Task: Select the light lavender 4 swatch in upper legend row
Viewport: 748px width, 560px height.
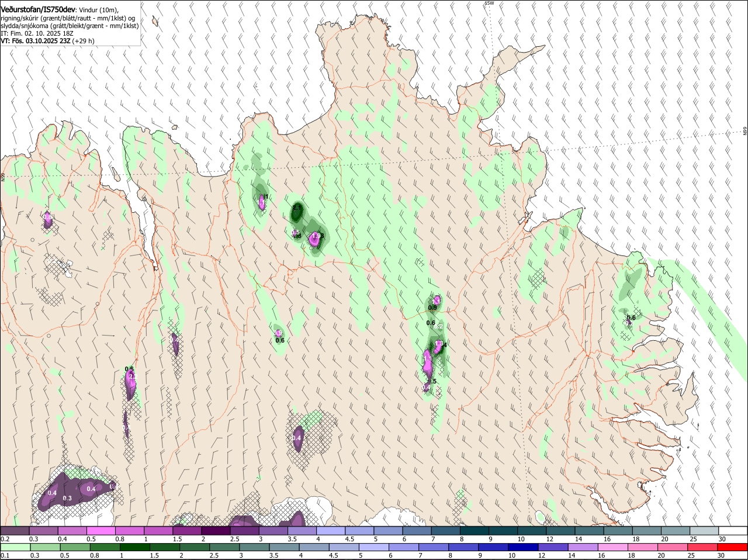Action: tap(331, 531)
